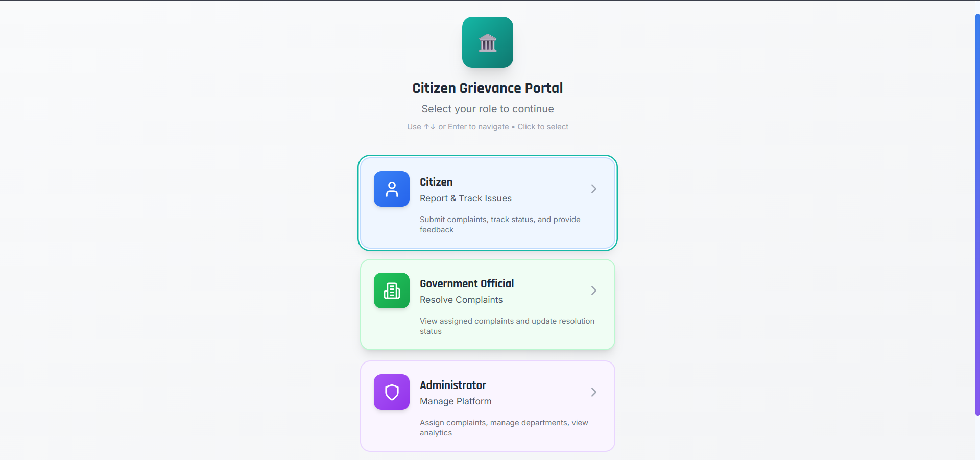Viewport: 980px width, 460px height.
Task: Open the Citizen card chevron arrow
Action: [x=593, y=189]
